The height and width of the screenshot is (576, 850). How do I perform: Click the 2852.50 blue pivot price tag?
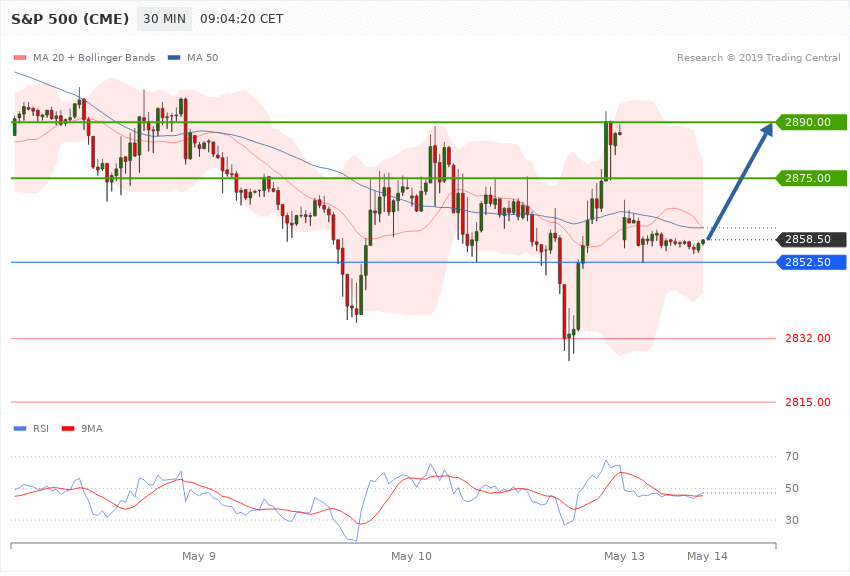coord(812,262)
